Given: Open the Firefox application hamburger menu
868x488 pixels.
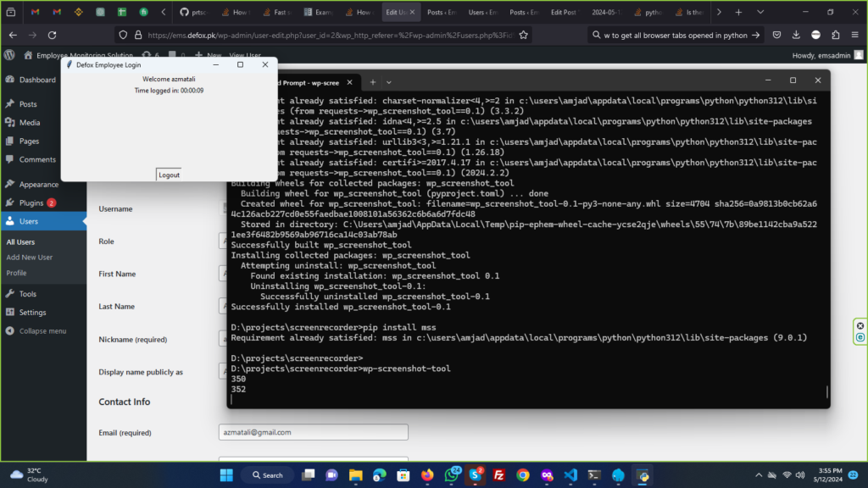Looking at the screenshot, I should coord(855,35).
